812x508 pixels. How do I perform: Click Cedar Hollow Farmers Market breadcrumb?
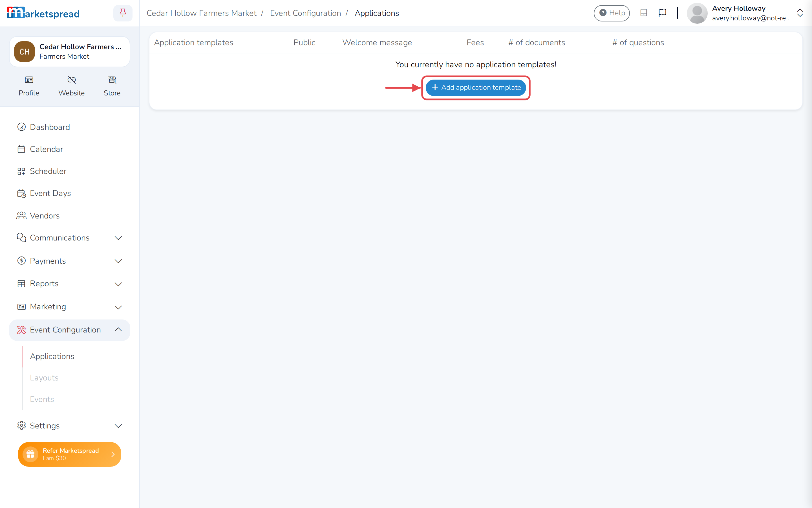click(201, 13)
